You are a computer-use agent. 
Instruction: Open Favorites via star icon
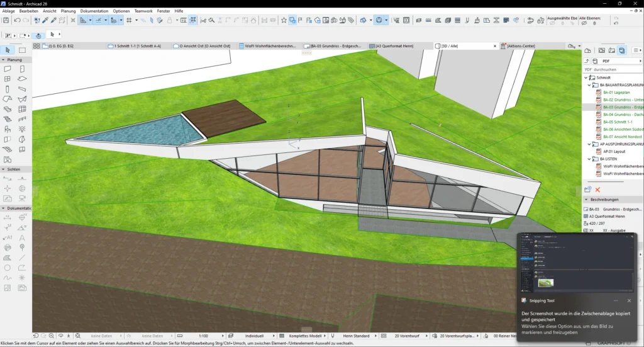pos(284,20)
